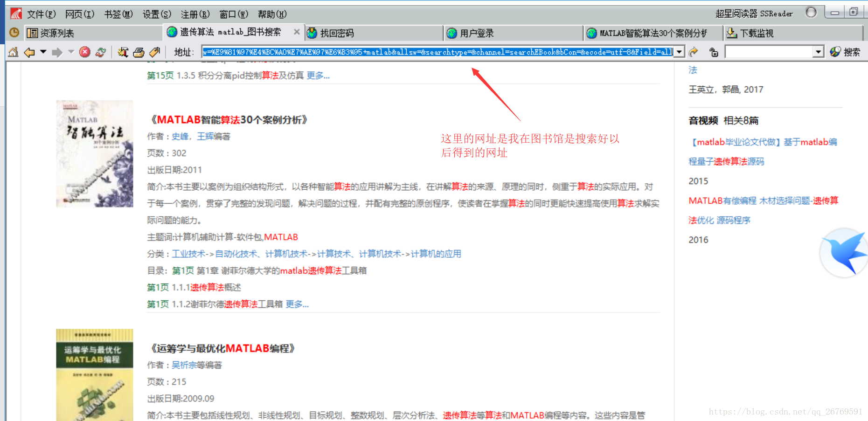Click the search keyword input box

770,52
